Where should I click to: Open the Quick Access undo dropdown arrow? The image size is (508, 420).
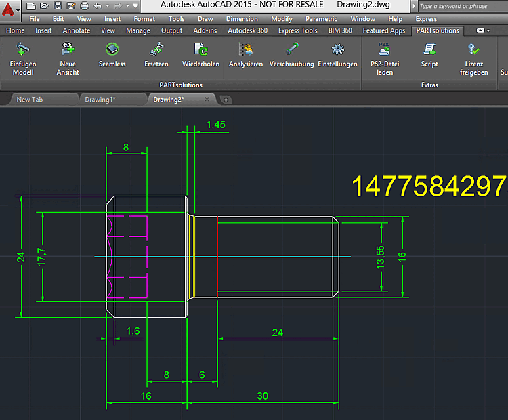tap(108, 5)
